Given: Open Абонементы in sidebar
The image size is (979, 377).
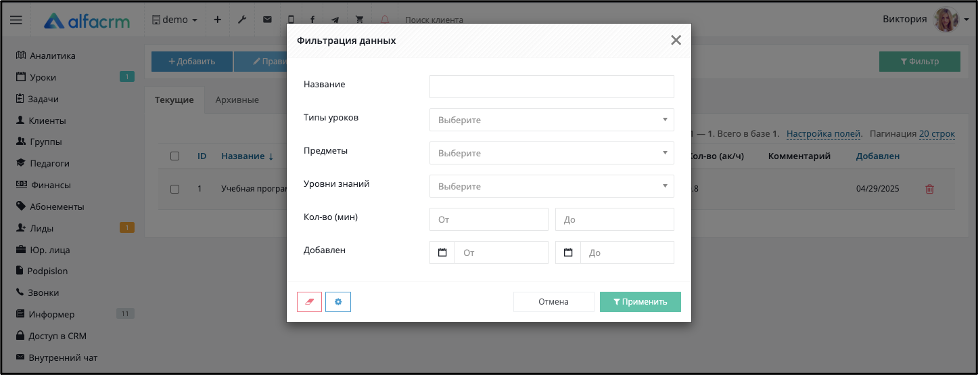Looking at the screenshot, I should (49, 207).
